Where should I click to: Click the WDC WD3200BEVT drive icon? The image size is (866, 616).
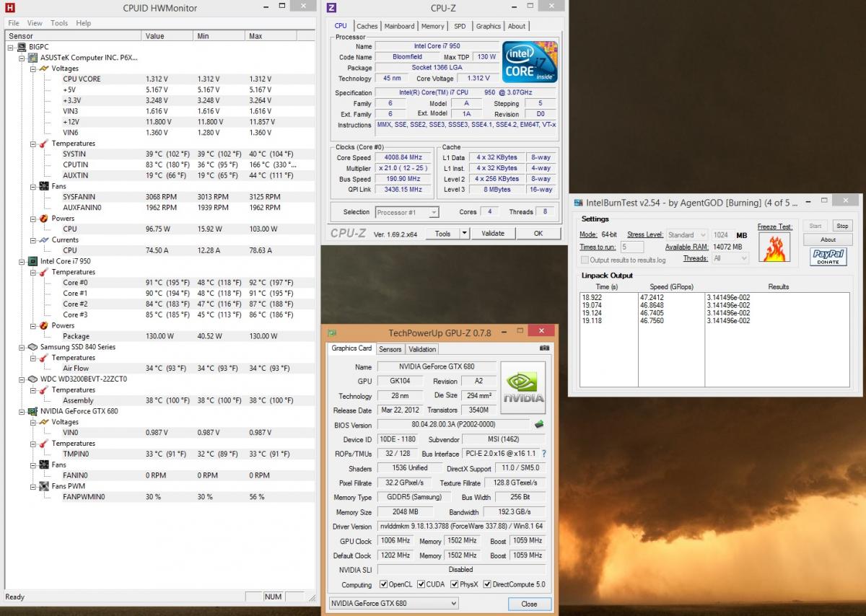[32, 379]
